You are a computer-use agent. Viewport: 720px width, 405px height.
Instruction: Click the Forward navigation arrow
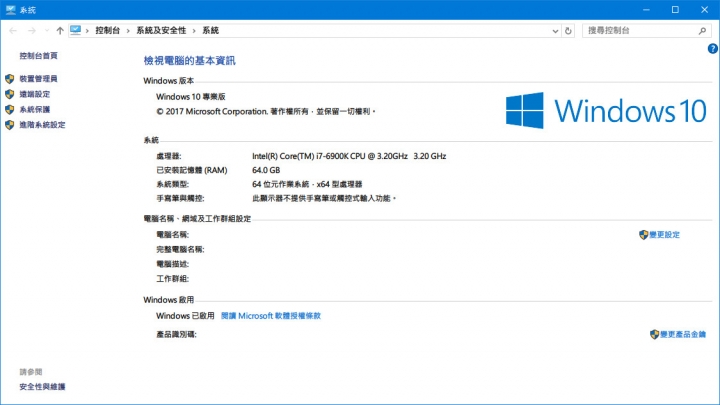(x=32, y=31)
